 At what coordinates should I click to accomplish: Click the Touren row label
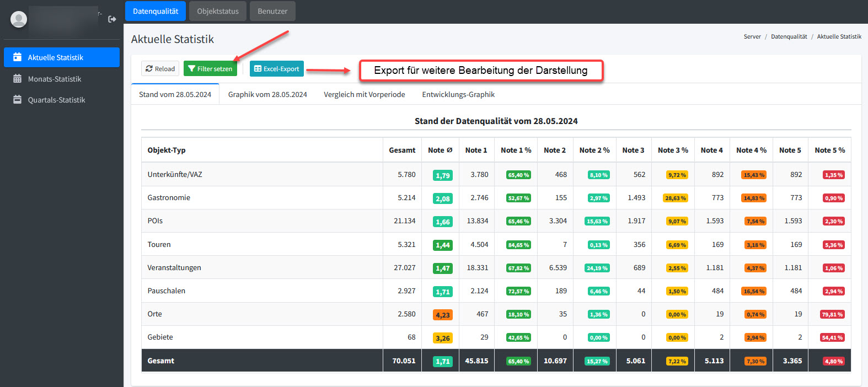pos(159,244)
